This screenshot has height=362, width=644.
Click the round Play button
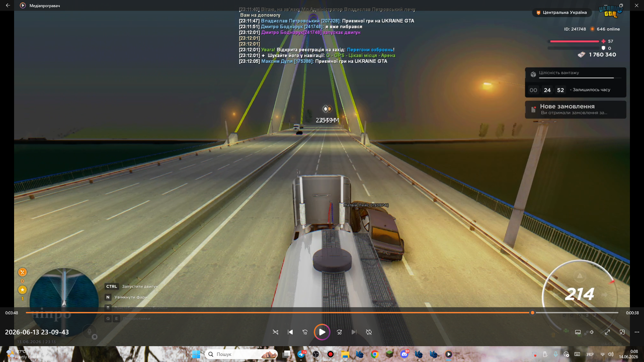pos(322,332)
